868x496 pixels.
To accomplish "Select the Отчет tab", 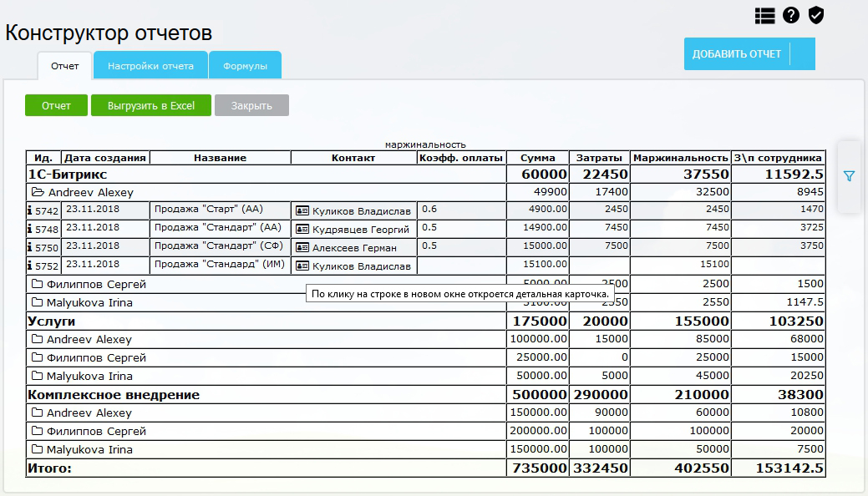I will (64, 66).
